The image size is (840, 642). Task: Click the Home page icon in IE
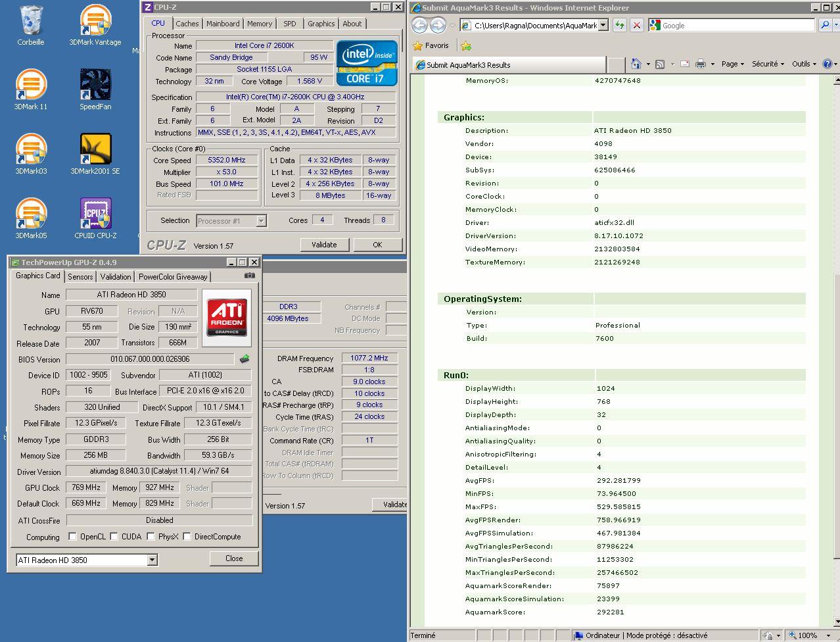point(636,64)
